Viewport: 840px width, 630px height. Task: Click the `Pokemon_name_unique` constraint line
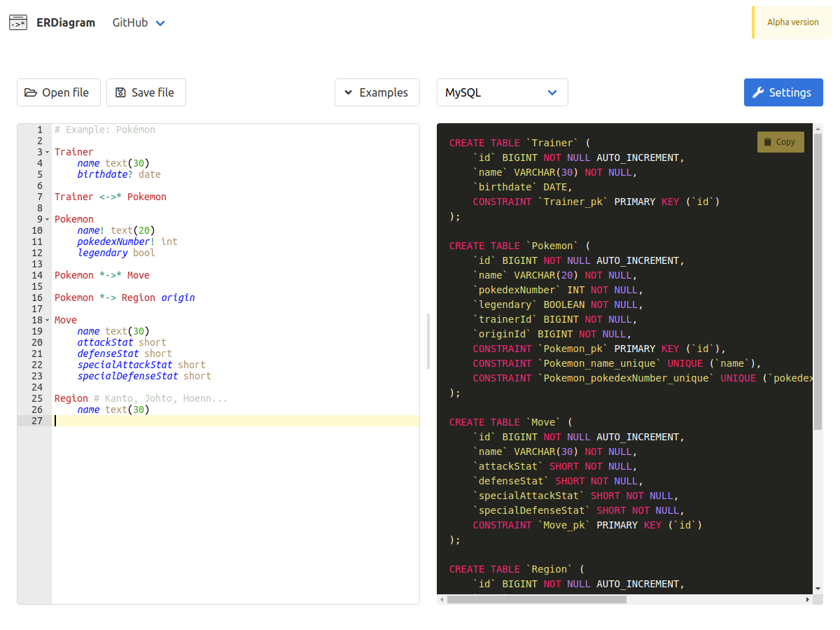pyautogui.click(x=617, y=363)
